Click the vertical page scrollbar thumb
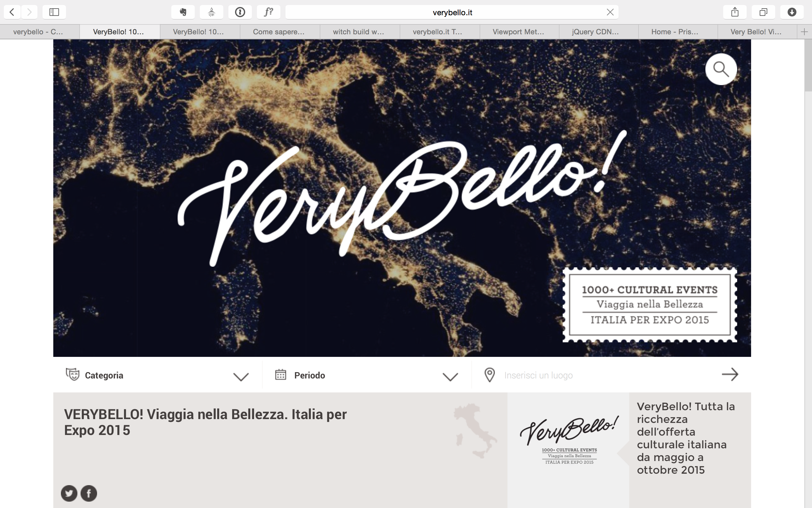This screenshot has width=812, height=508. click(x=808, y=65)
